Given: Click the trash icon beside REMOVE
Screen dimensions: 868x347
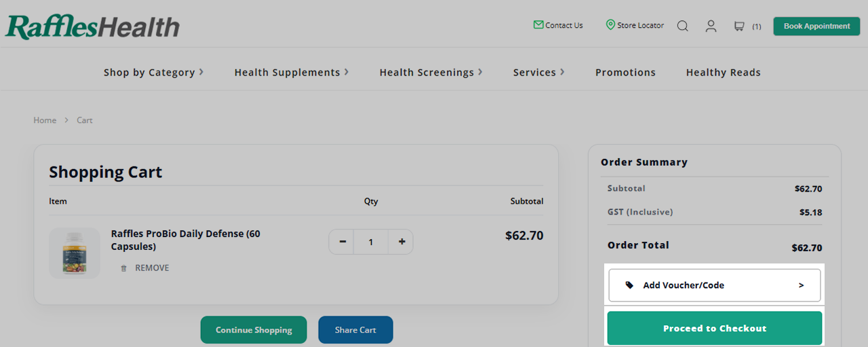Looking at the screenshot, I should [x=123, y=268].
